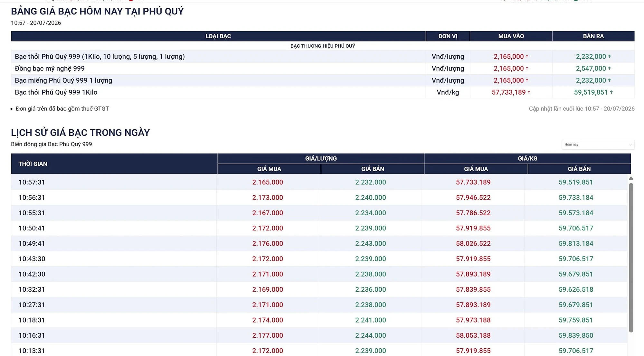
Task: Click the Đồng bạc mỹ nghệ 999 row
Action: [323, 68]
